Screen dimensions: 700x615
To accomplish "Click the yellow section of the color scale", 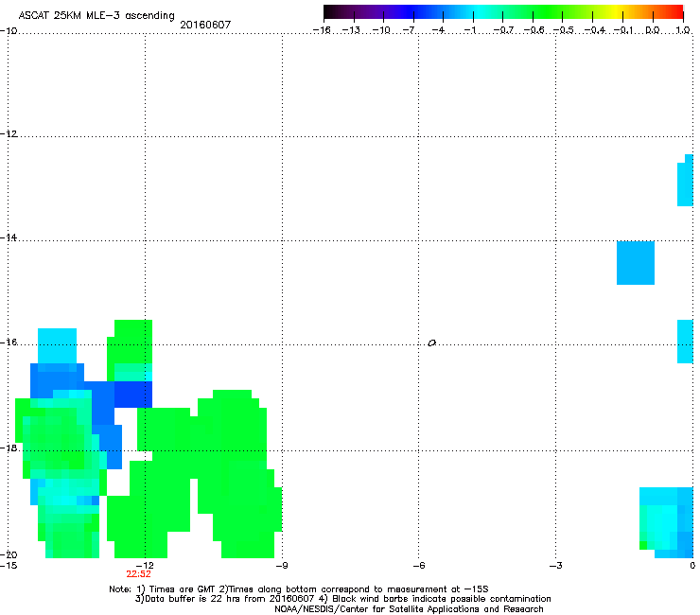I will pyautogui.click(x=619, y=11).
